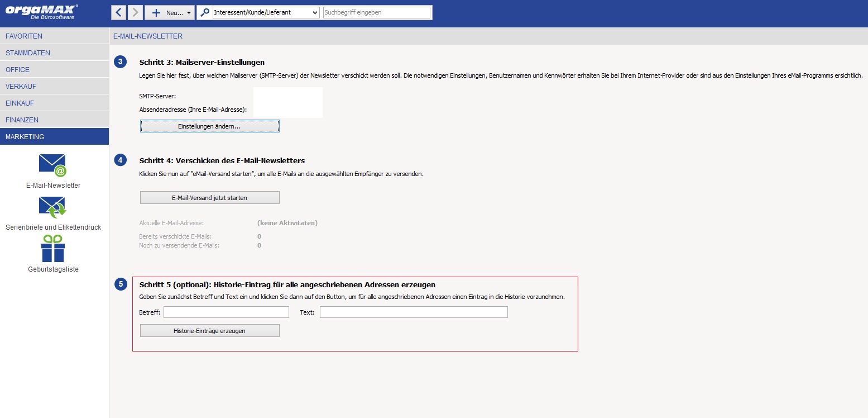
Task: Click the Schritt 5 (optional) heading
Action: pos(287,285)
